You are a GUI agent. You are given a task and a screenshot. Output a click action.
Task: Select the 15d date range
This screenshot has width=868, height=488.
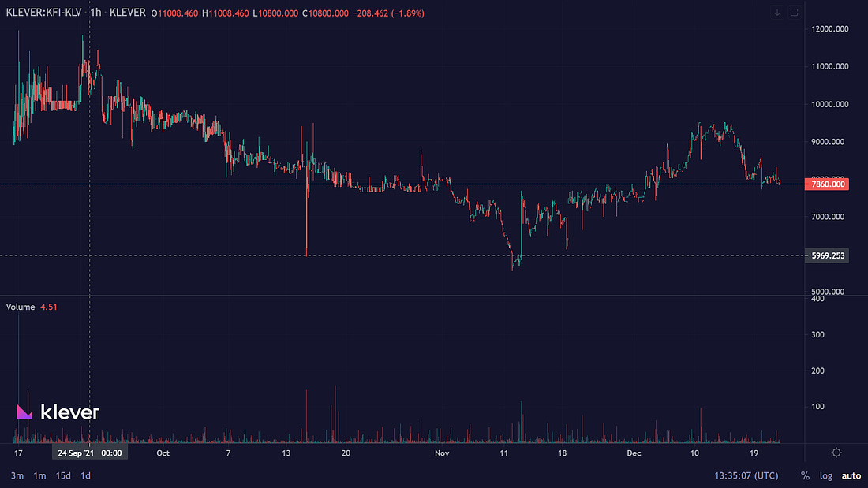pyautogui.click(x=63, y=476)
